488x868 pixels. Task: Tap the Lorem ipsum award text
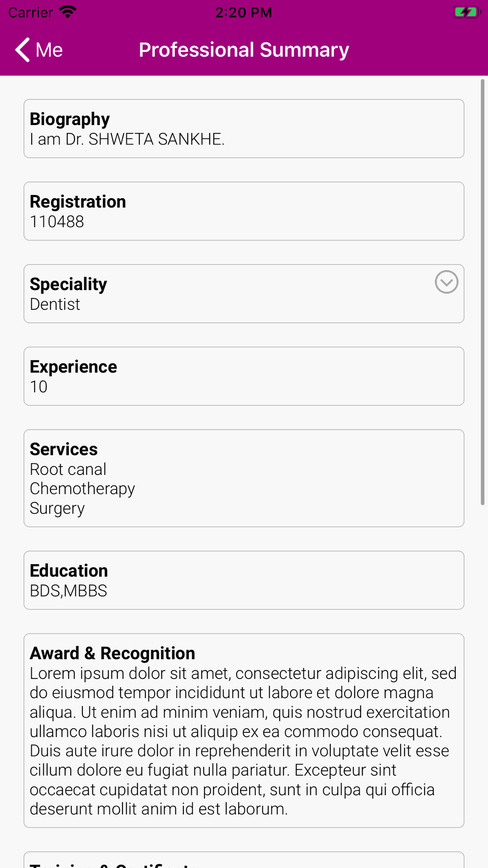click(244, 741)
